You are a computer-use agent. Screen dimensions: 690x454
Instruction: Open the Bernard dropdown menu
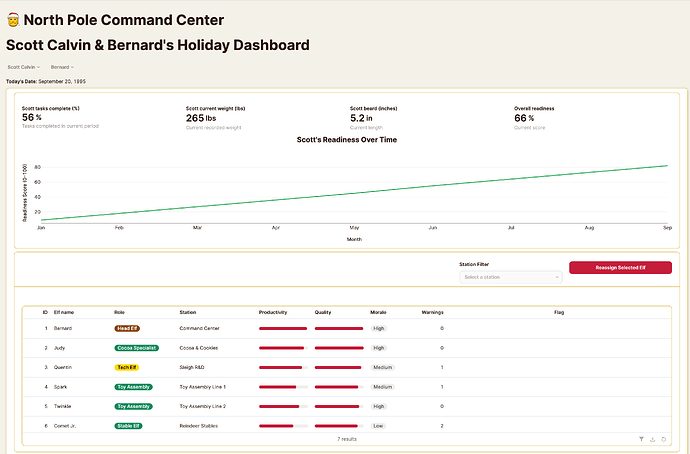coord(62,67)
